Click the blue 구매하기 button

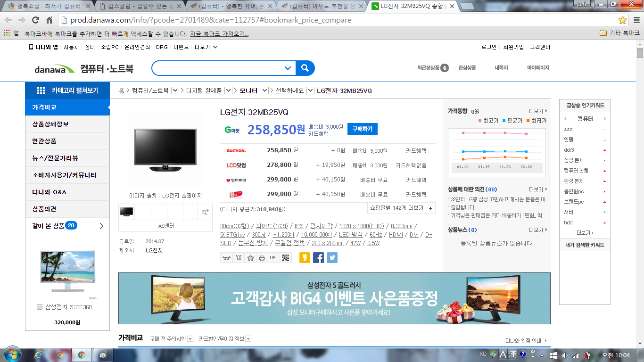point(362,129)
